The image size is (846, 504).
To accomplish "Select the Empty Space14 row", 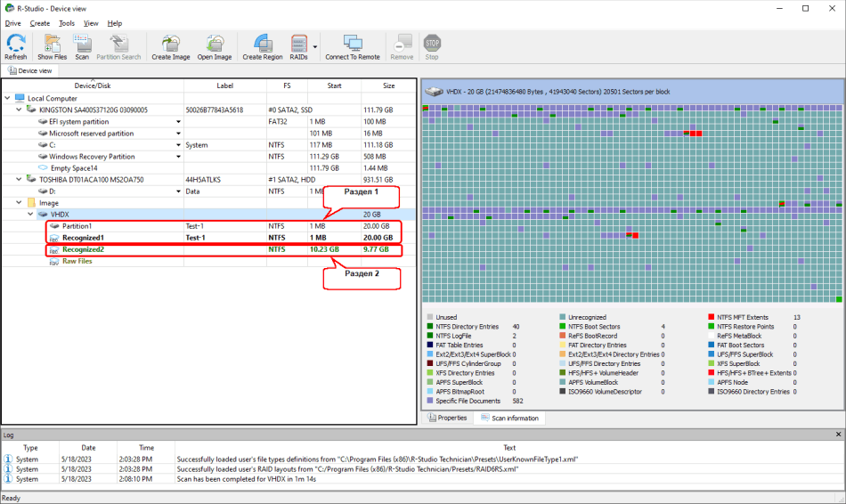I will (209, 167).
